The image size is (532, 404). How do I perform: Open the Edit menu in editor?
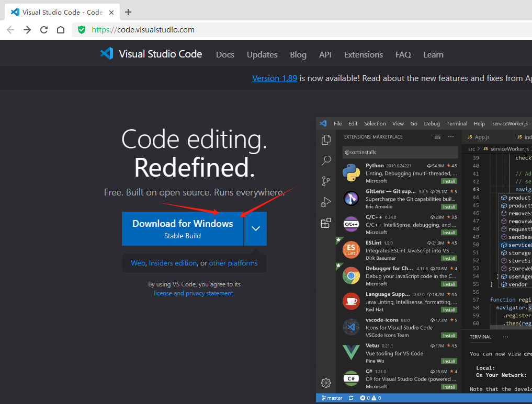coord(353,124)
